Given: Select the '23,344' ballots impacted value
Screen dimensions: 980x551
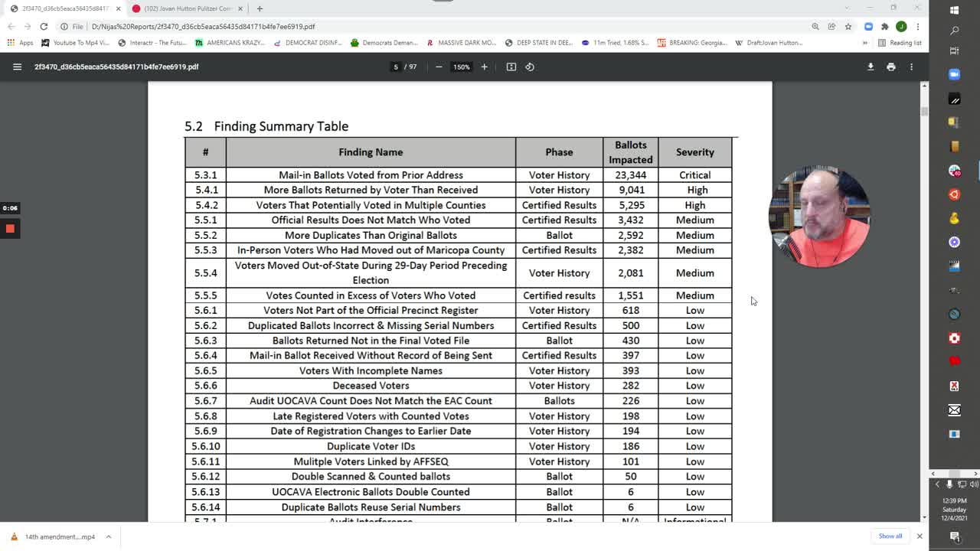Looking at the screenshot, I should point(631,175).
